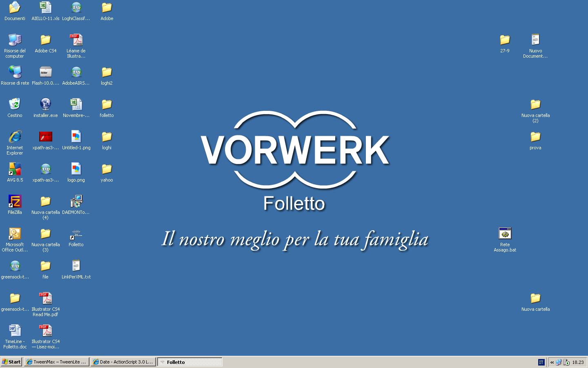Open AIELLO-11.xls Excel file icon

click(45, 7)
